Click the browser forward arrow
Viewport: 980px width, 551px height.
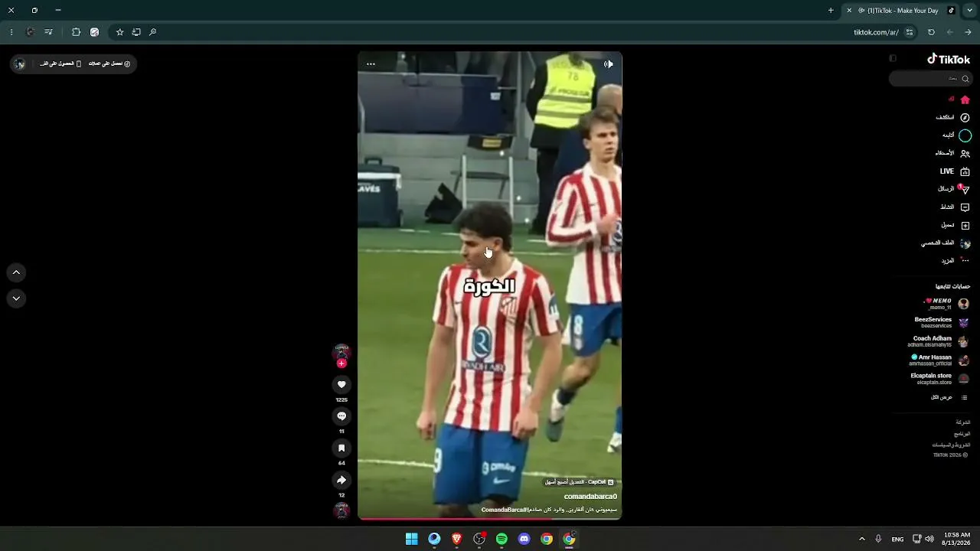[968, 32]
